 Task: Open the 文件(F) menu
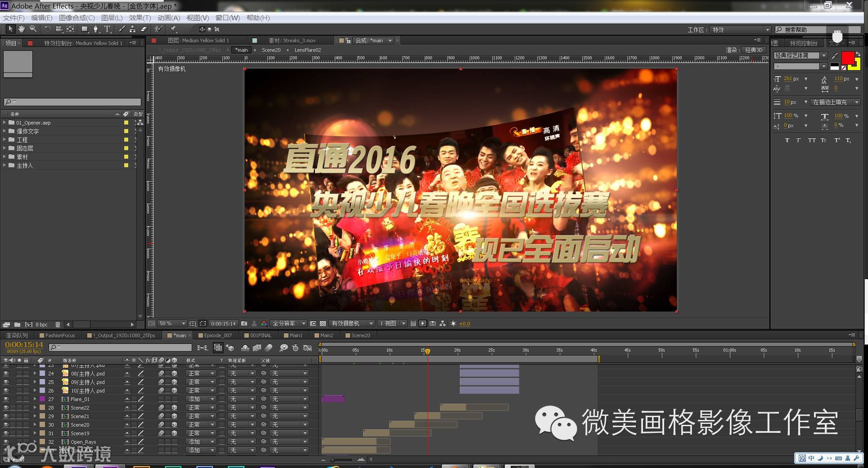tap(14, 18)
